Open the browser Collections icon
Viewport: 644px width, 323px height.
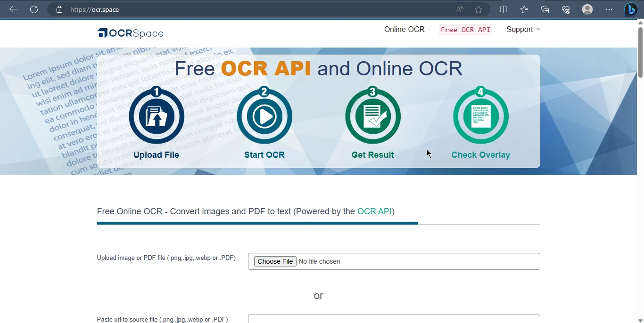pyautogui.click(x=545, y=9)
